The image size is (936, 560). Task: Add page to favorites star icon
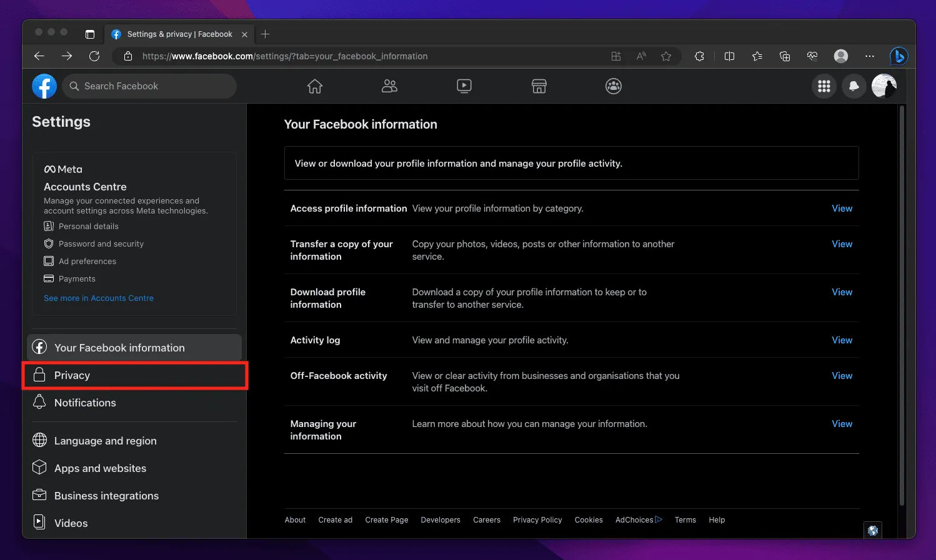click(666, 56)
